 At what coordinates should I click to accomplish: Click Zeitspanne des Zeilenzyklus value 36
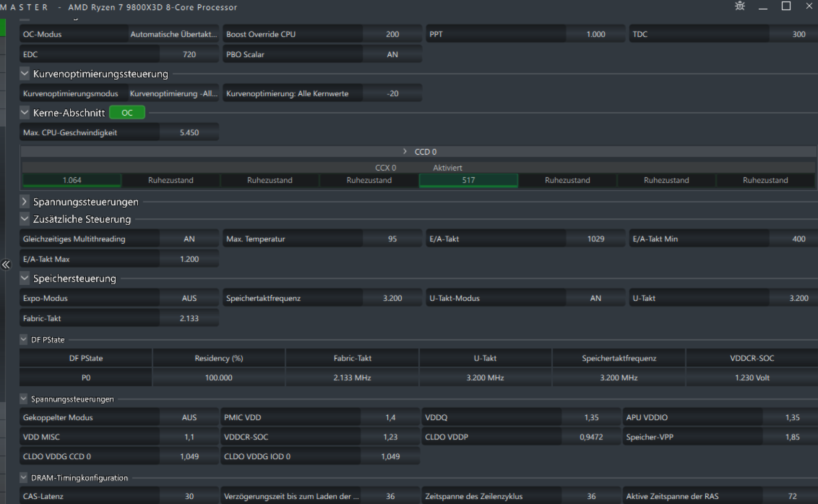[591, 496]
